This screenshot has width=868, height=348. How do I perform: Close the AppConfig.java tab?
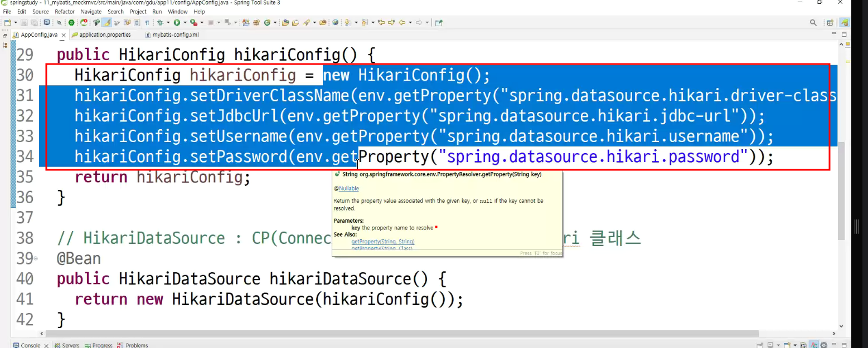point(64,35)
